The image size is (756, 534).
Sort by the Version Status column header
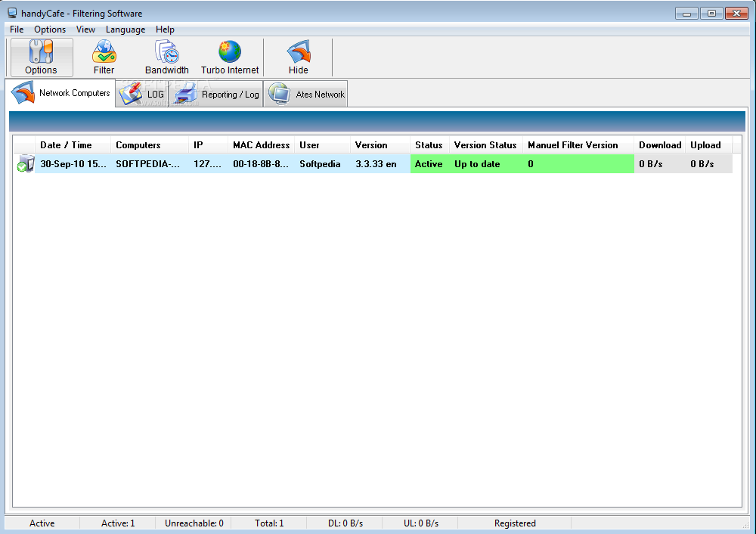point(486,144)
